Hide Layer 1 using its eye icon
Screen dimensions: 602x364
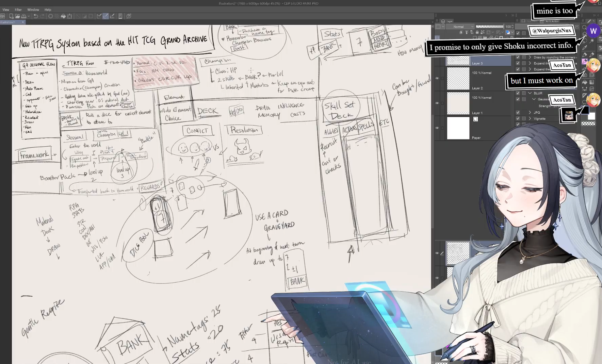coord(437,103)
